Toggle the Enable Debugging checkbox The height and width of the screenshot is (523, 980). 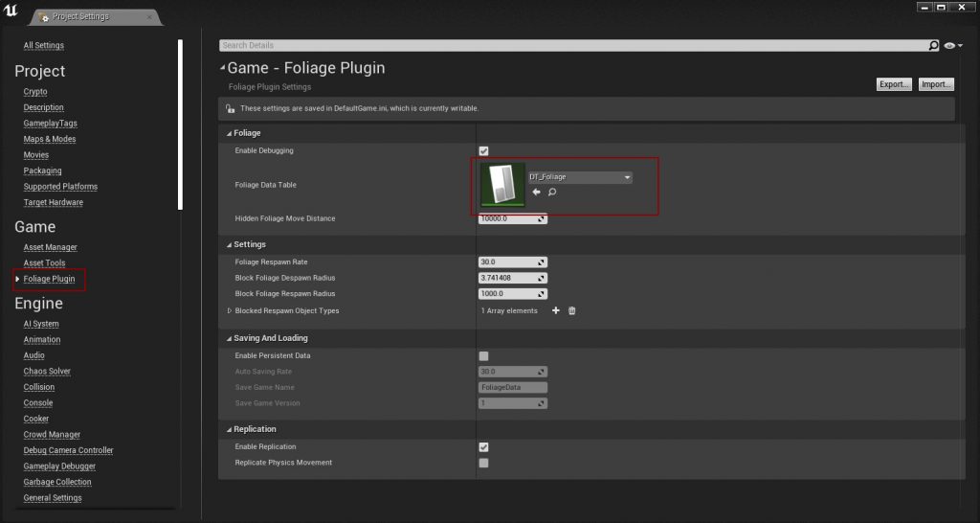click(x=483, y=150)
